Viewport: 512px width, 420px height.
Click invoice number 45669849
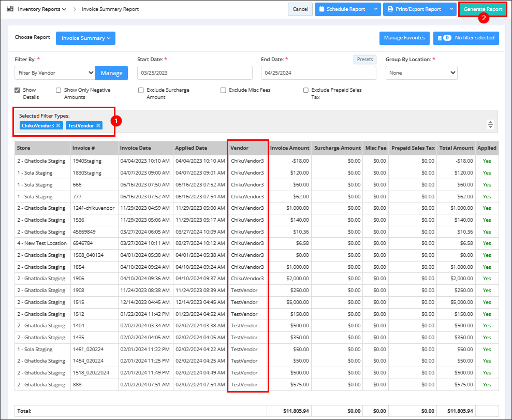coord(84,232)
